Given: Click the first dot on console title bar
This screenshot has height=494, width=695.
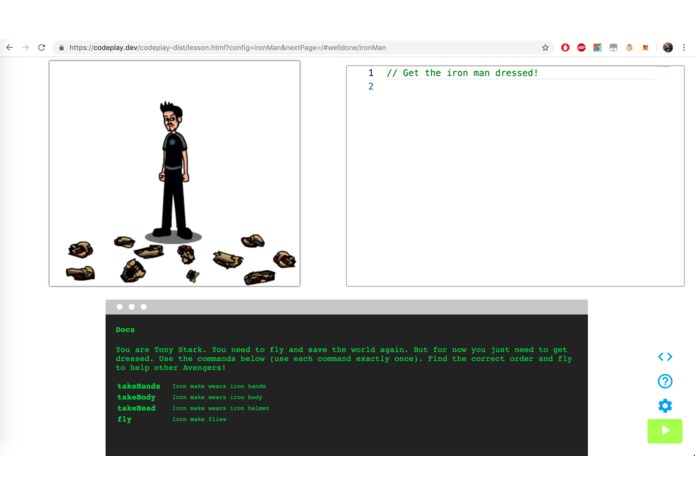Looking at the screenshot, I should (120, 307).
